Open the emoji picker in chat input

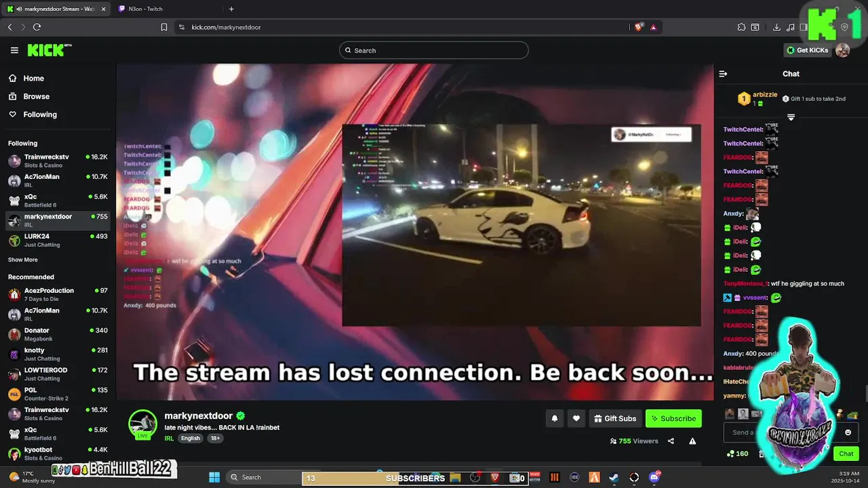tap(848, 432)
